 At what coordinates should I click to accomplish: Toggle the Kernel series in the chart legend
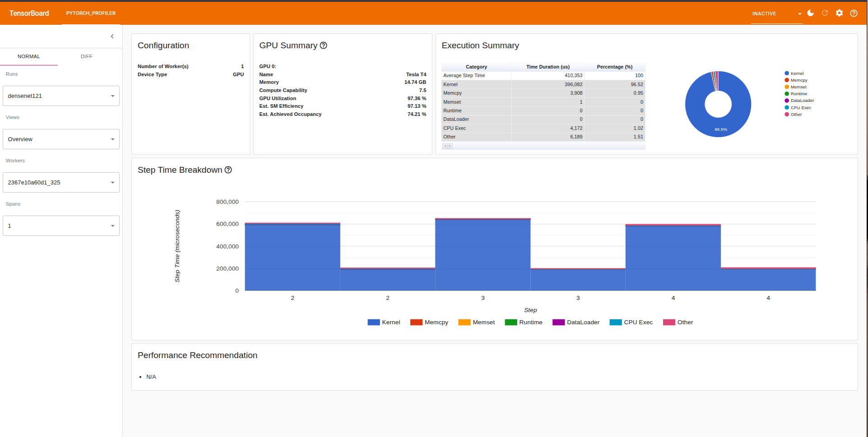pos(384,322)
